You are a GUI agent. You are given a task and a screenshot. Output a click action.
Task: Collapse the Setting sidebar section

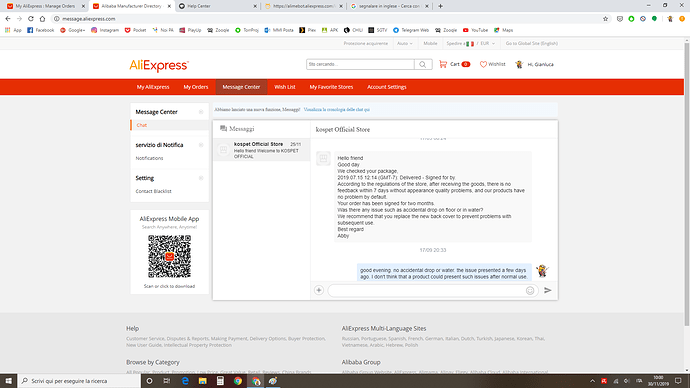(x=201, y=178)
